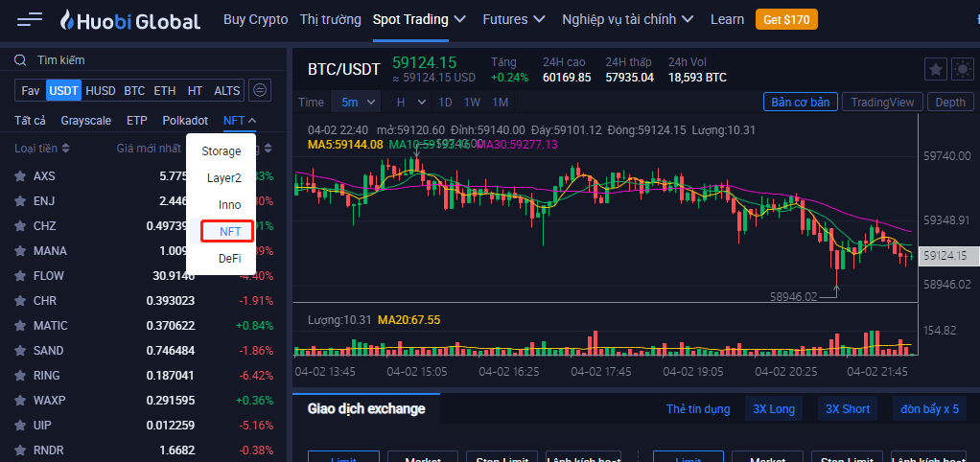The height and width of the screenshot is (462, 980).
Task: Click the star icon next to CHZ
Action: (19, 226)
